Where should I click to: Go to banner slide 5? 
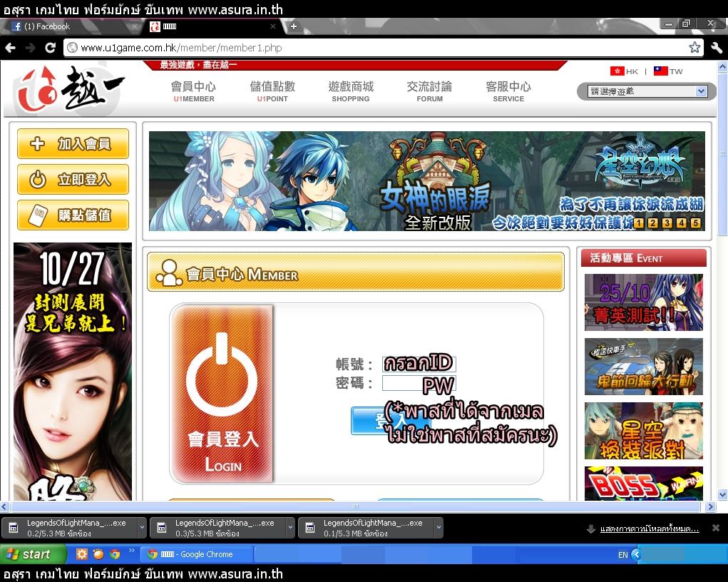[695, 223]
